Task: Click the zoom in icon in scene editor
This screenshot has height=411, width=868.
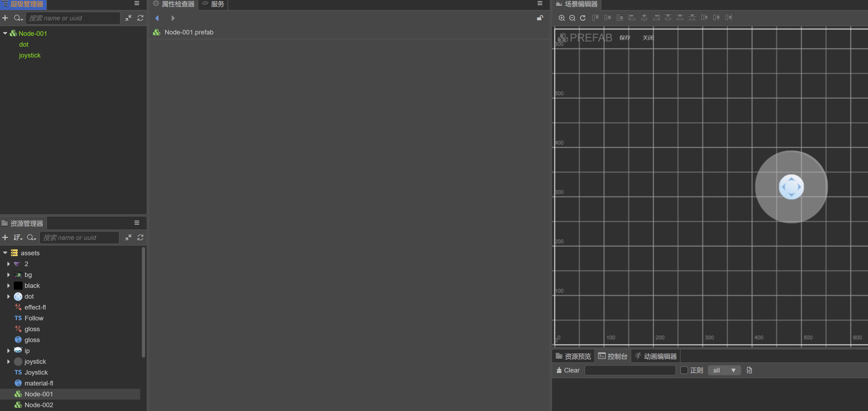Action: 561,18
